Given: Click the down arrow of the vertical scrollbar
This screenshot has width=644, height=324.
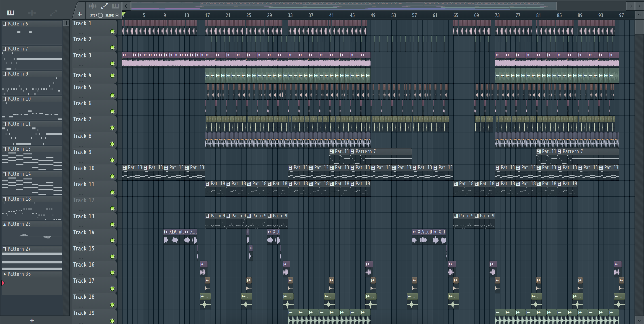Looking at the screenshot, I should (x=639, y=320).
